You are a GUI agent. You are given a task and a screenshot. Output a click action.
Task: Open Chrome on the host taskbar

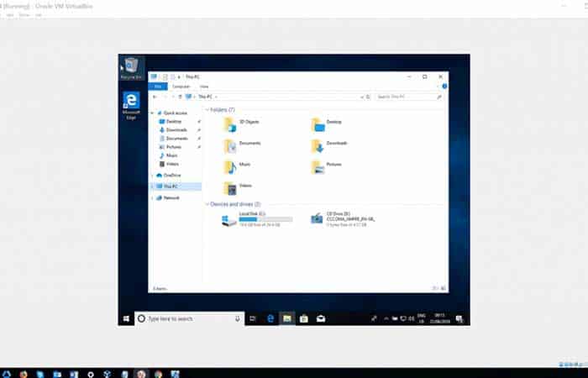[x=159, y=374]
